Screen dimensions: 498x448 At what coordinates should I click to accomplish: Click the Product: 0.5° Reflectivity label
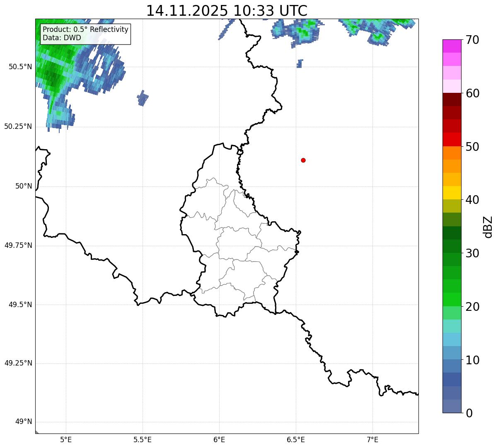(85, 30)
